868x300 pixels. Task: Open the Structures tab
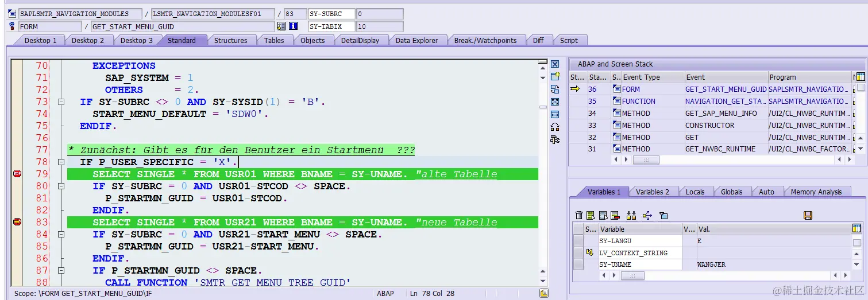(230, 40)
